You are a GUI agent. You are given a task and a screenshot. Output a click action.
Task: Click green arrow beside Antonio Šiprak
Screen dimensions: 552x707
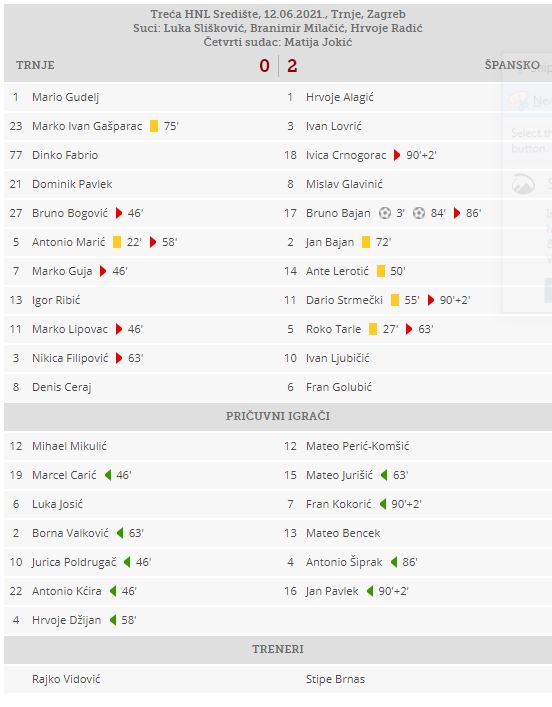[x=394, y=562]
